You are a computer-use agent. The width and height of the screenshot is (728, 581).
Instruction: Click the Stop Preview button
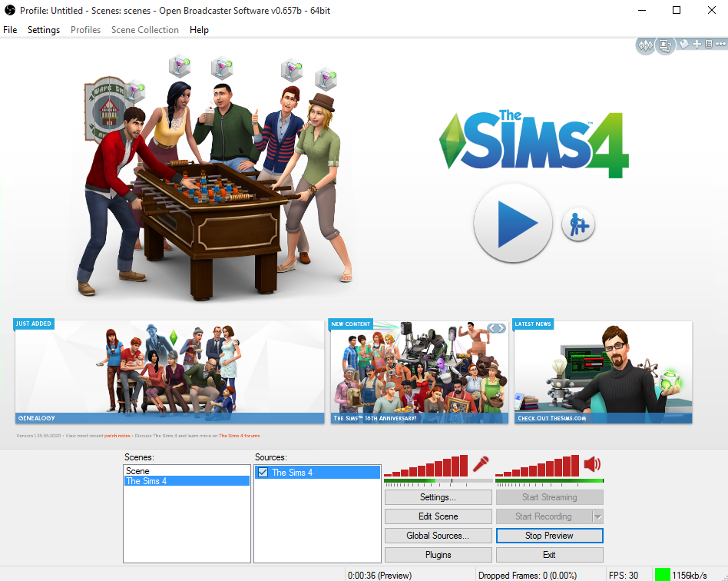(550, 536)
